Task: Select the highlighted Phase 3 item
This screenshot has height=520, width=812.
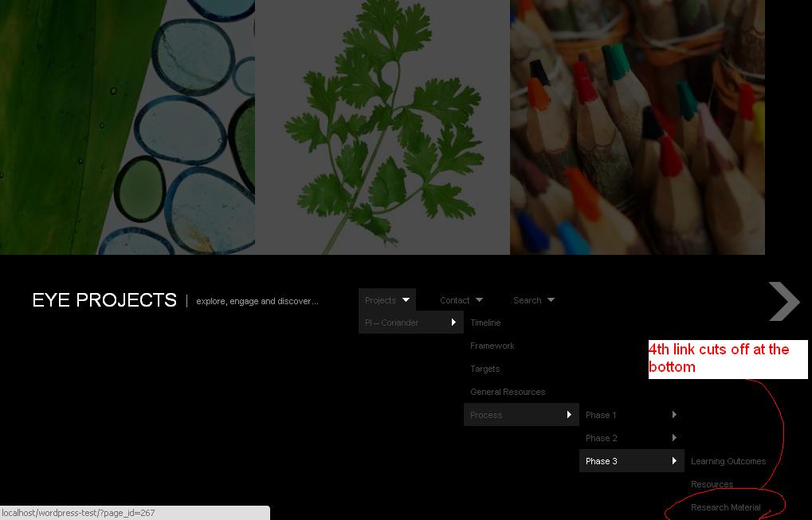Action: [x=631, y=461]
